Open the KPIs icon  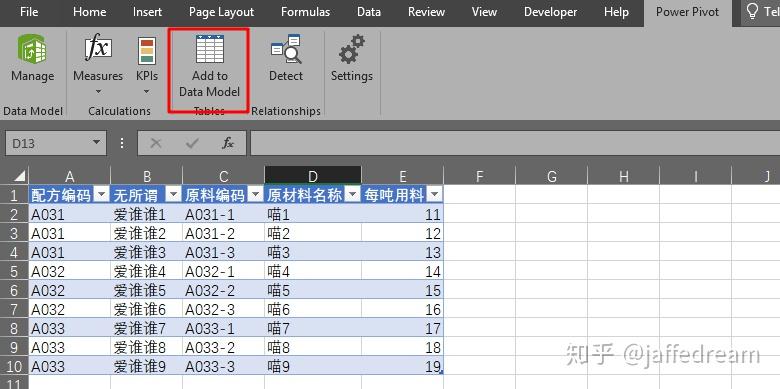[147, 50]
